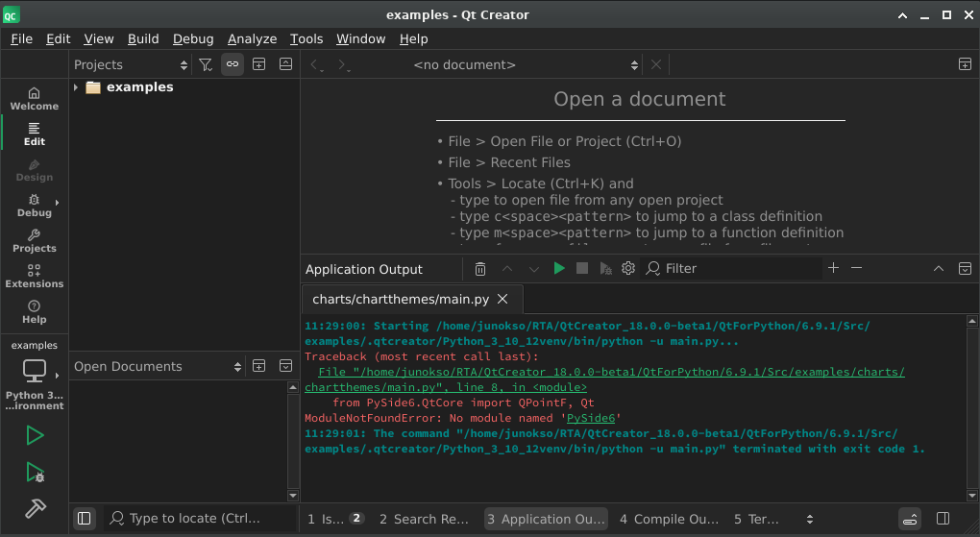Open the Issues pane button
Screen dimensions: 980x537
(334, 519)
